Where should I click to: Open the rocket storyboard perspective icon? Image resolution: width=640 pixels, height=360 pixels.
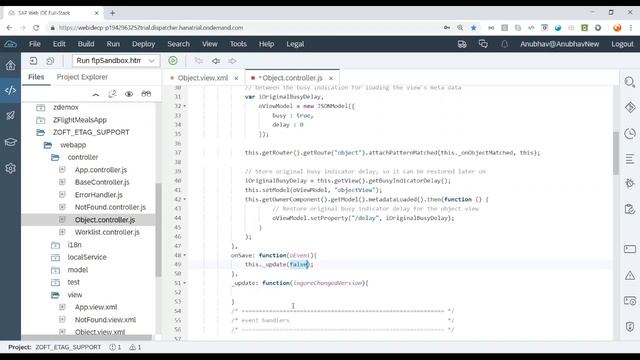tap(10, 116)
